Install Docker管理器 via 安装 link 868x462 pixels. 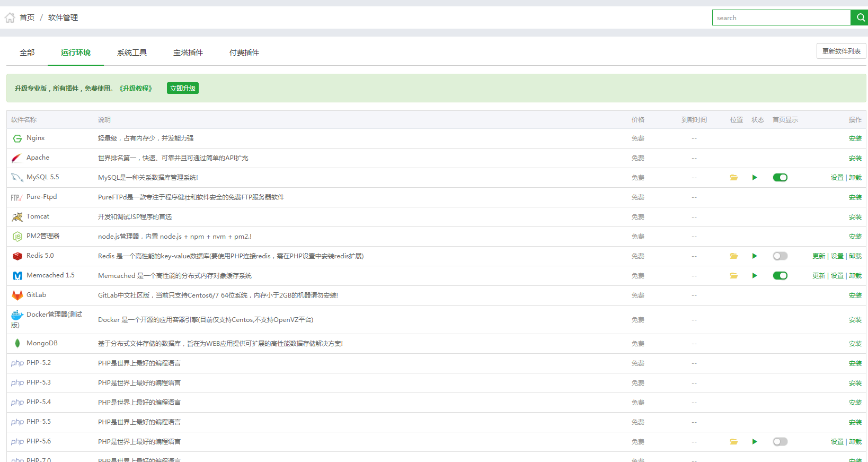pyautogui.click(x=855, y=320)
